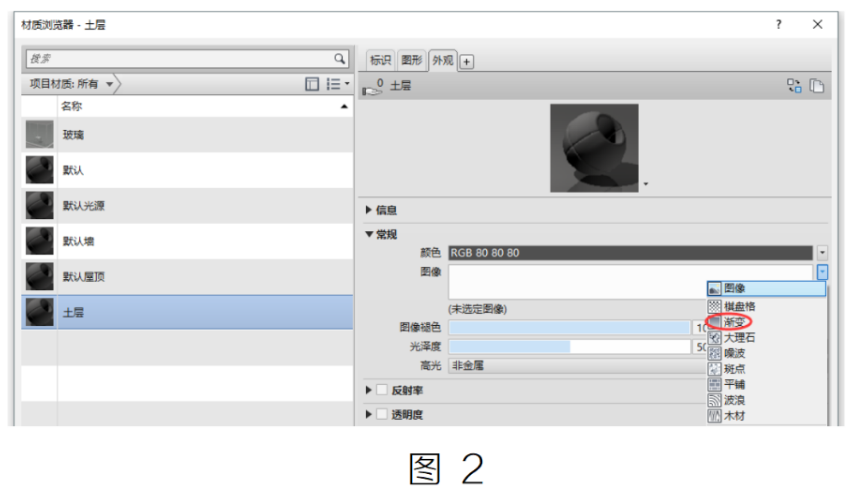Enable the 反射率 checkbox
The image size is (863, 492).
click(x=382, y=390)
